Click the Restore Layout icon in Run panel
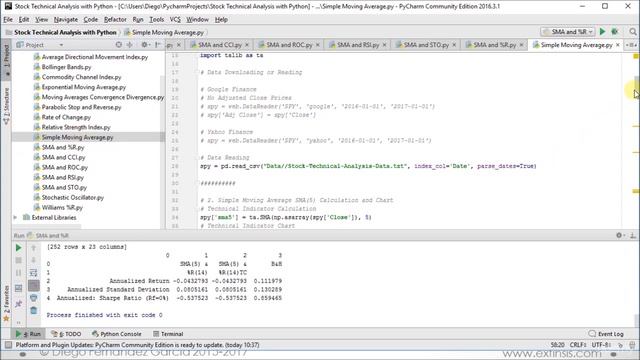Screen dimensions: 640x360 [x=18, y=288]
